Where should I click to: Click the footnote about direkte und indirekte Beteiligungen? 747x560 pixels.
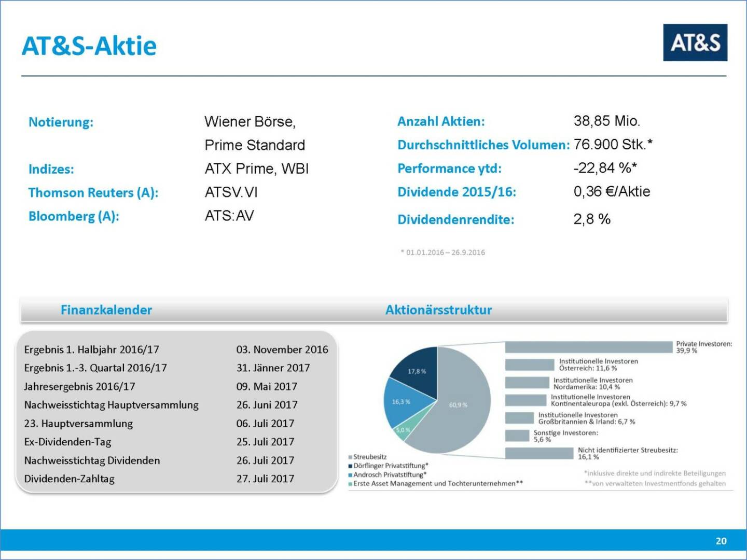[655, 473]
